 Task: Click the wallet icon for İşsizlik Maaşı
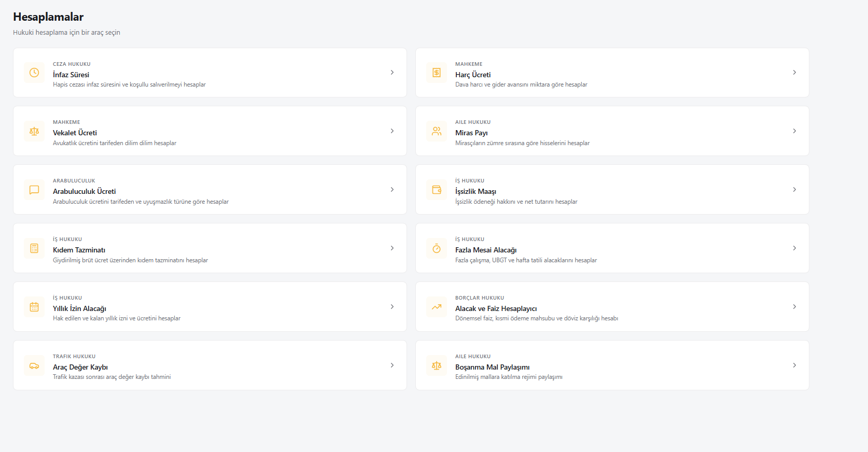pyautogui.click(x=437, y=190)
